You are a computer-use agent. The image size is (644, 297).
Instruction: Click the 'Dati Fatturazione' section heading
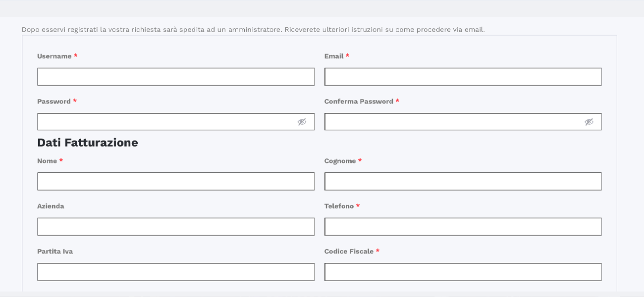(x=88, y=143)
